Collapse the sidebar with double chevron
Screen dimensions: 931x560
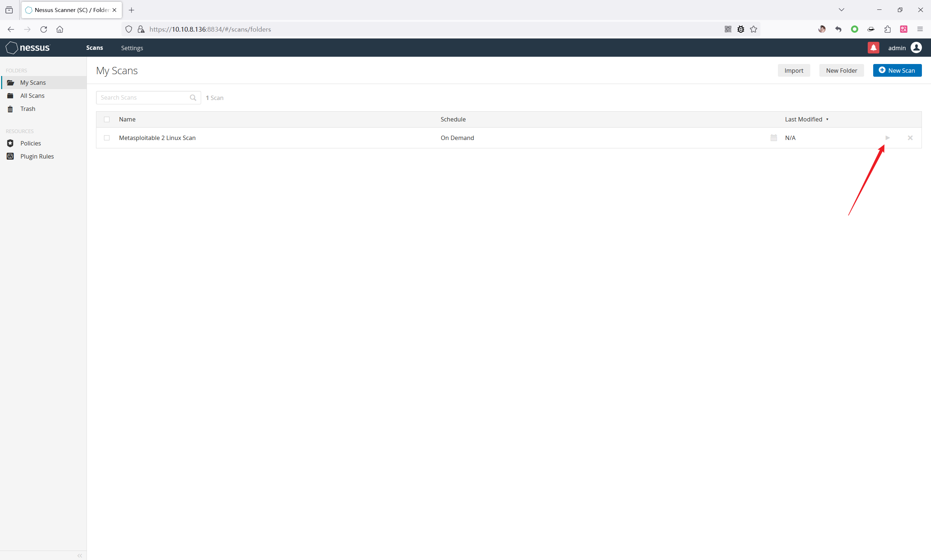pyautogui.click(x=80, y=556)
